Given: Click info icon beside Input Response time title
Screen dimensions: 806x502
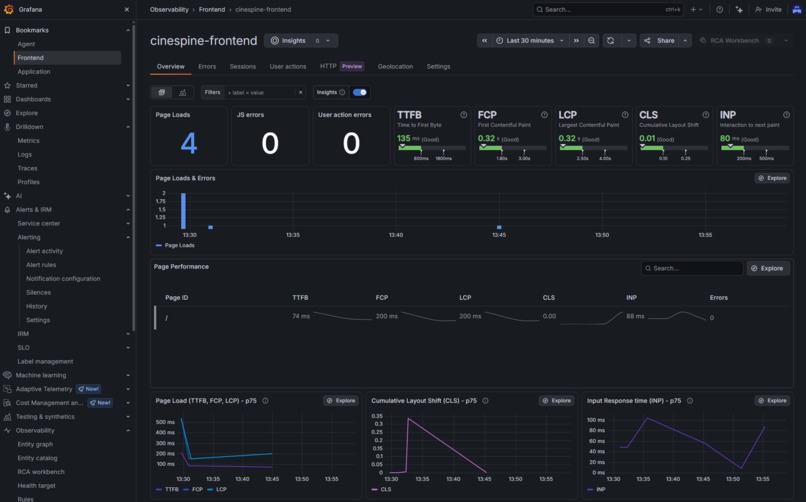Looking at the screenshot, I should pos(690,401).
